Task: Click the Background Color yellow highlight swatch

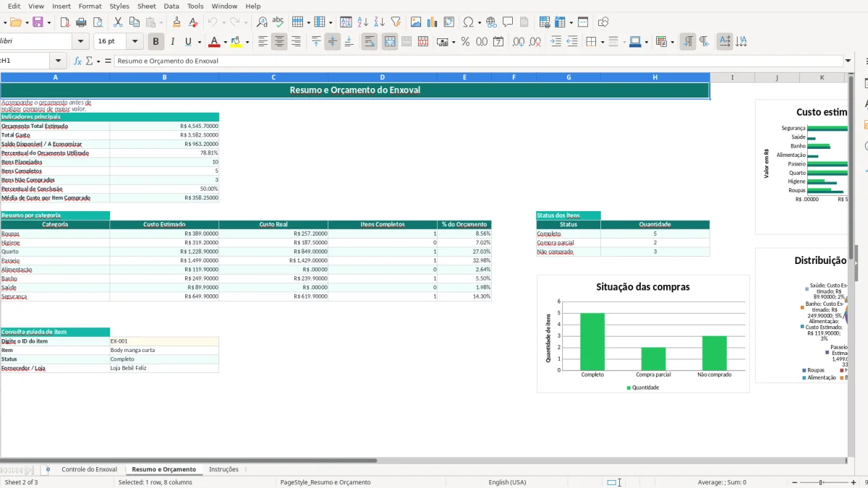Action: pos(236,42)
